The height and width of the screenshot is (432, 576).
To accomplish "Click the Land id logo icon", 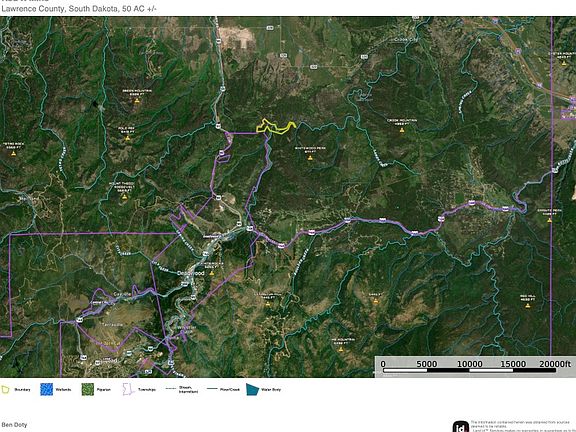I will (461, 426).
